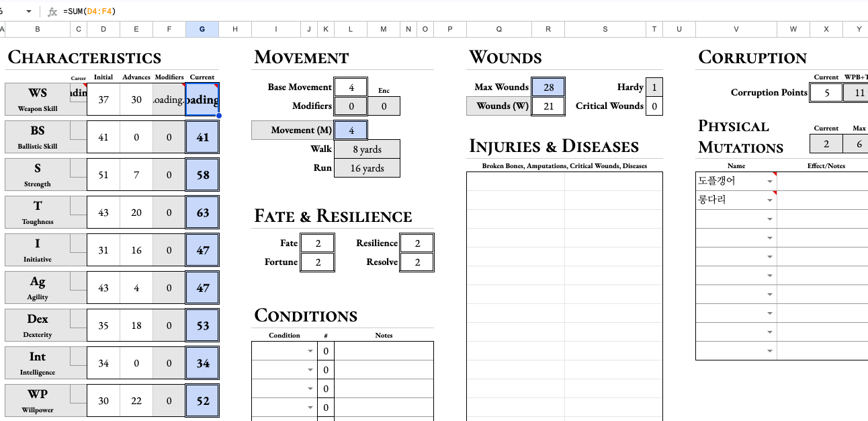
Task: Click the formula bar showing =SUM(D4:F4)
Action: pos(403,11)
